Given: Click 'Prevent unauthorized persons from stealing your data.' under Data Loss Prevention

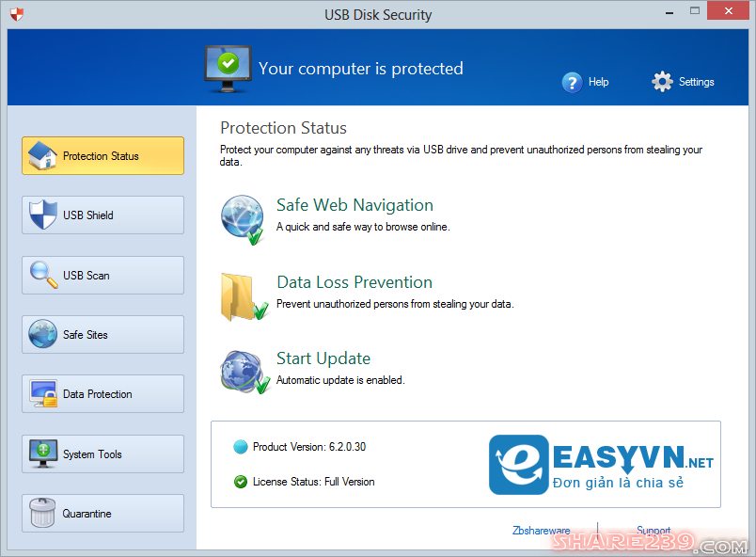Looking at the screenshot, I should click(x=395, y=304).
